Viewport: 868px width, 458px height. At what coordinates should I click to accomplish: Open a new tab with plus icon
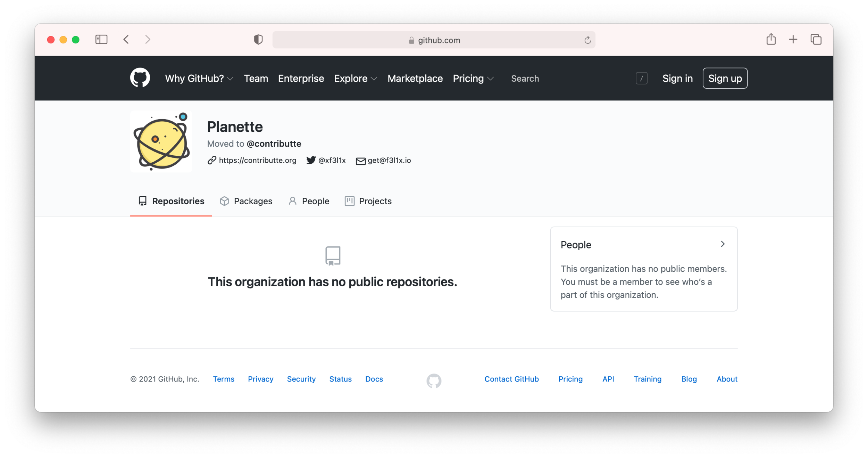click(793, 39)
